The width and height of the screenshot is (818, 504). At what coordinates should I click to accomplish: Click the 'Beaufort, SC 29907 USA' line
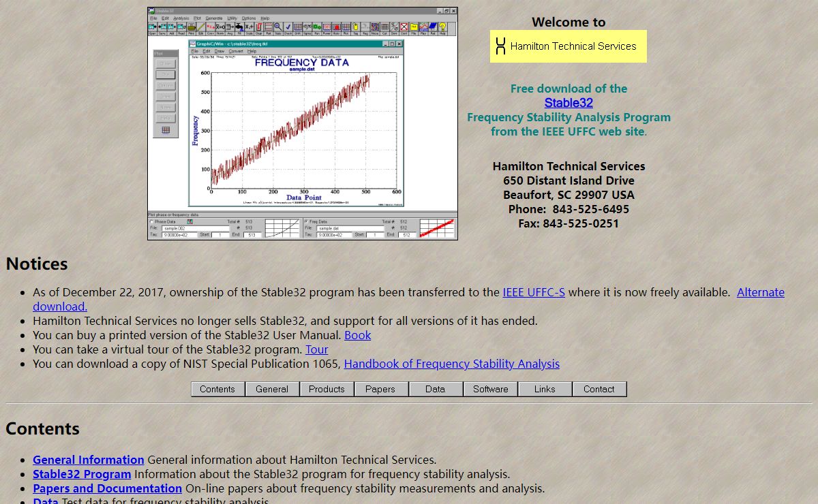coord(569,195)
